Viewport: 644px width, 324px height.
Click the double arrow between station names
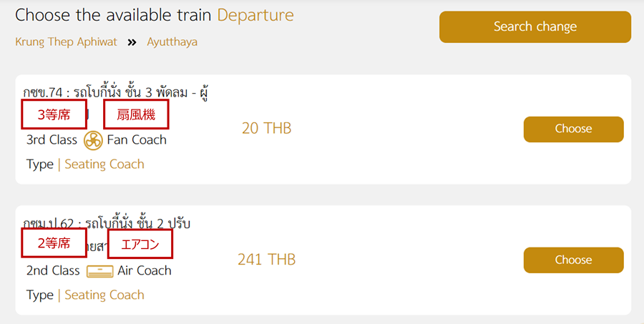pos(132,42)
